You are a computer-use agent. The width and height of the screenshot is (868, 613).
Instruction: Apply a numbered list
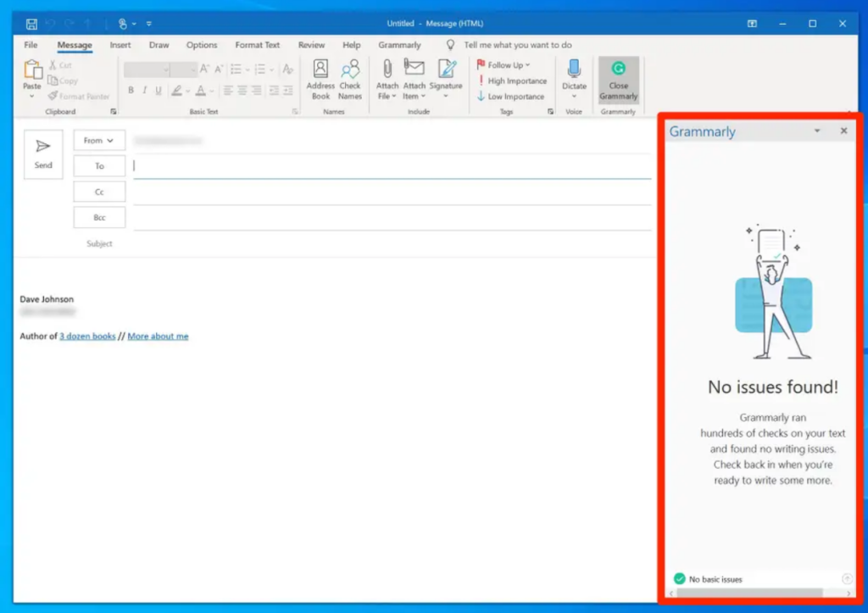pos(260,70)
